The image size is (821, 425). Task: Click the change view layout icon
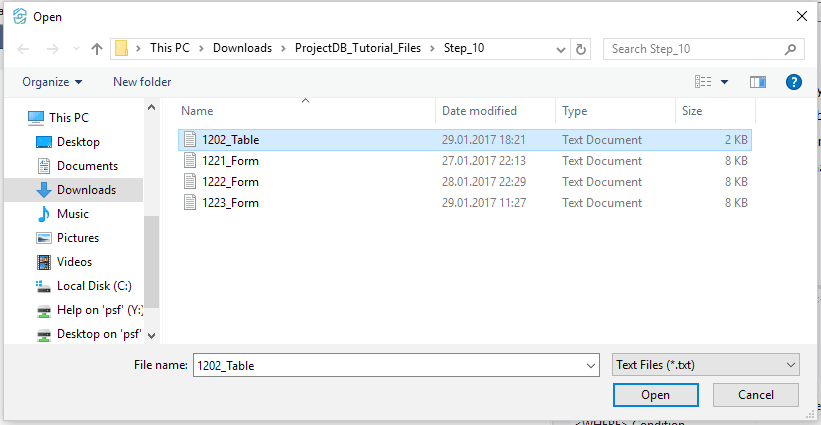pos(703,82)
